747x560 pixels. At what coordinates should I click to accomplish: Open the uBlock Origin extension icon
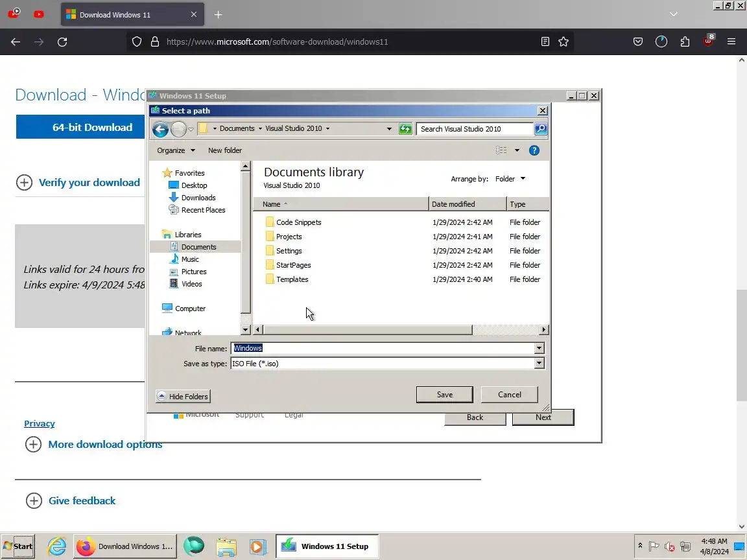[x=708, y=41]
